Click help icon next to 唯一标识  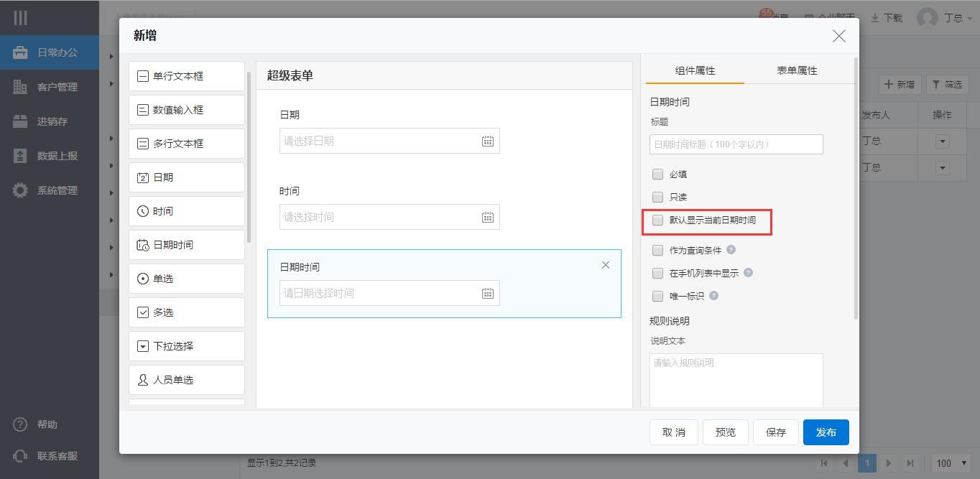(713, 296)
